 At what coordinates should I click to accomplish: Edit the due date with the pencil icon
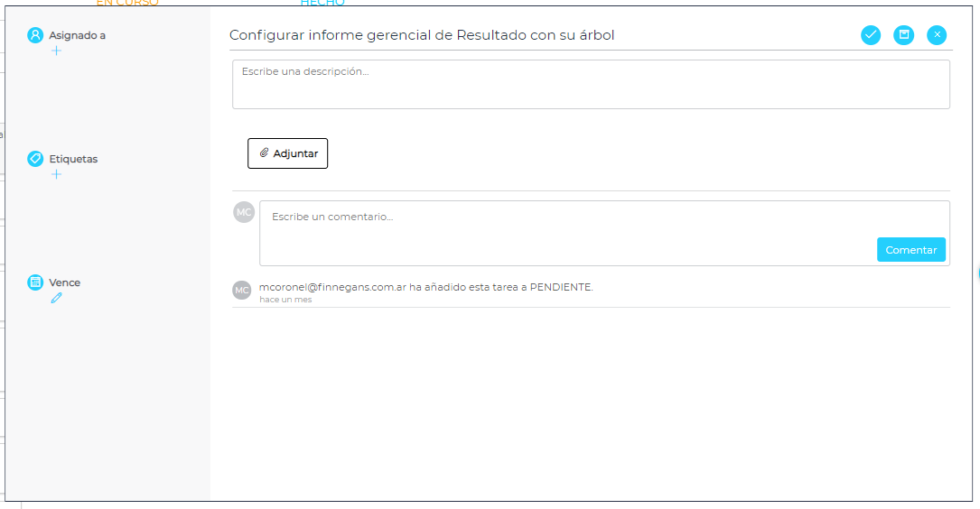57,298
